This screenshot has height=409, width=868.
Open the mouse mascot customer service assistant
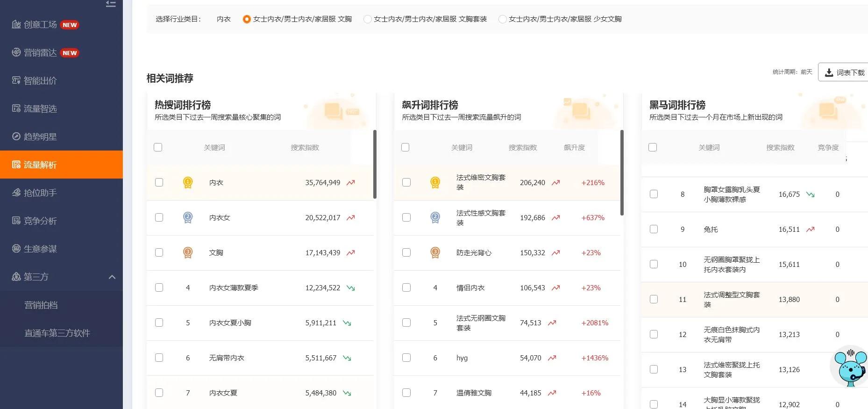(851, 367)
